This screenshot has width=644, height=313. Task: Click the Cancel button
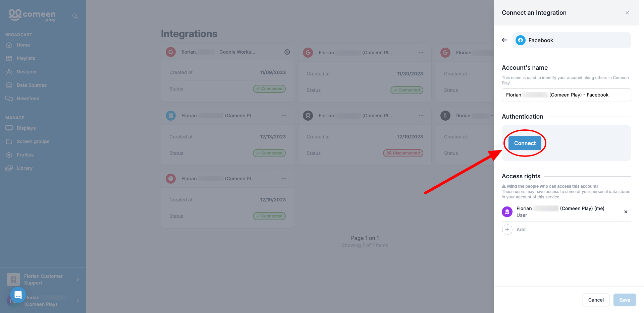tap(596, 300)
